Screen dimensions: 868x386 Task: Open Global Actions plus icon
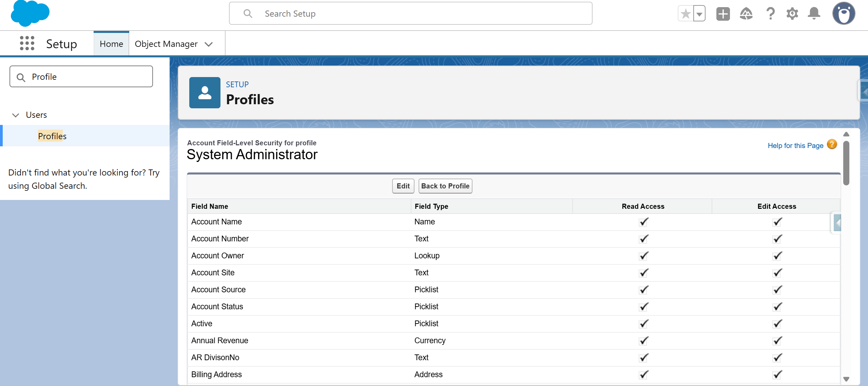click(x=723, y=14)
